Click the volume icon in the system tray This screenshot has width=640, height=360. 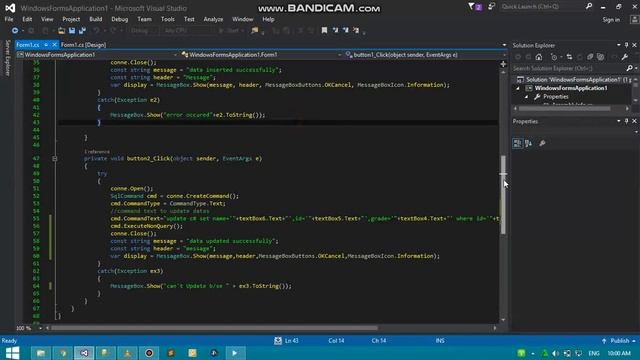[555, 353]
